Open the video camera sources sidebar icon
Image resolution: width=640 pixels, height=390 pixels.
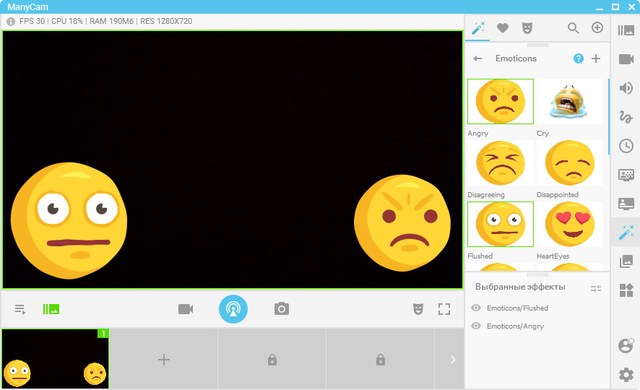[626, 59]
